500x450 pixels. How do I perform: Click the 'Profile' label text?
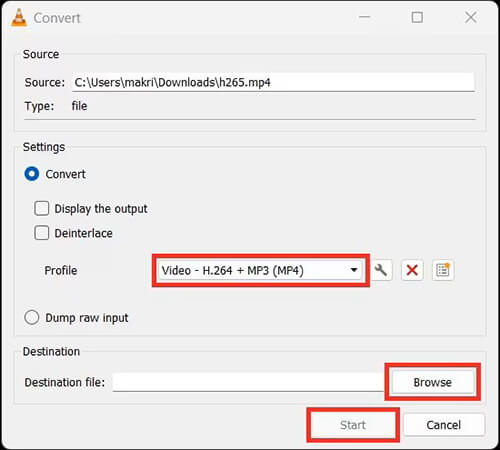pos(61,270)
